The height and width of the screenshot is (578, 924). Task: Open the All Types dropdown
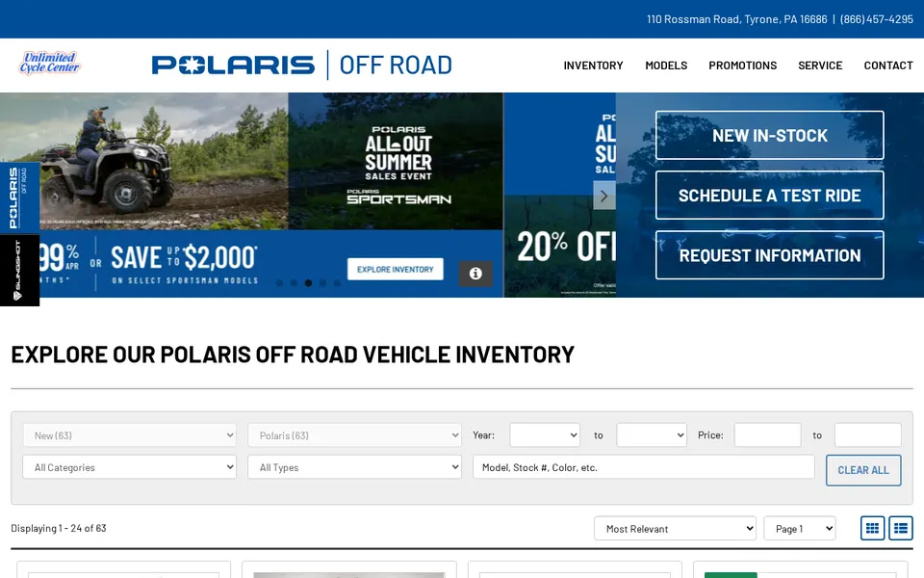pyautogui.click(x=355, y=467)
